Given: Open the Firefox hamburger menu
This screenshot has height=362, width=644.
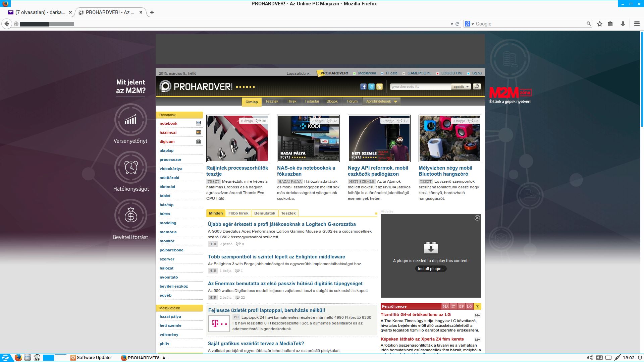Looking at the screenshot, I should point(637,24).
